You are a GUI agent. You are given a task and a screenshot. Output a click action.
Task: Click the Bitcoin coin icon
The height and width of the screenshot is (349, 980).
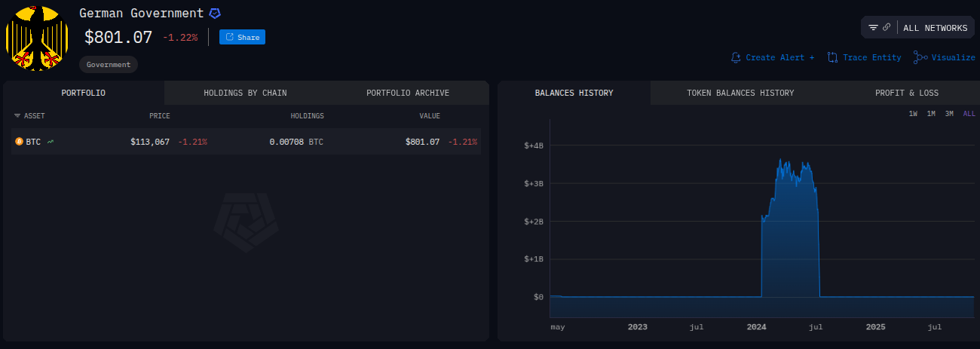point(20,141)
